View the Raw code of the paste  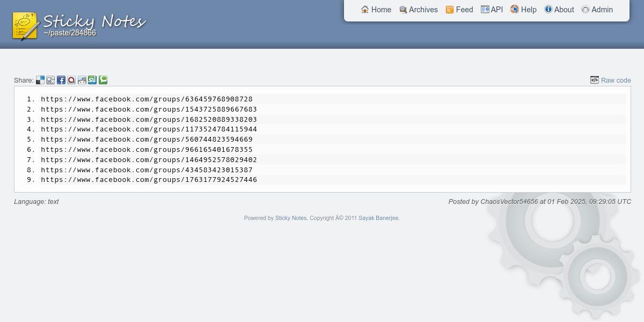coord(611,80)
